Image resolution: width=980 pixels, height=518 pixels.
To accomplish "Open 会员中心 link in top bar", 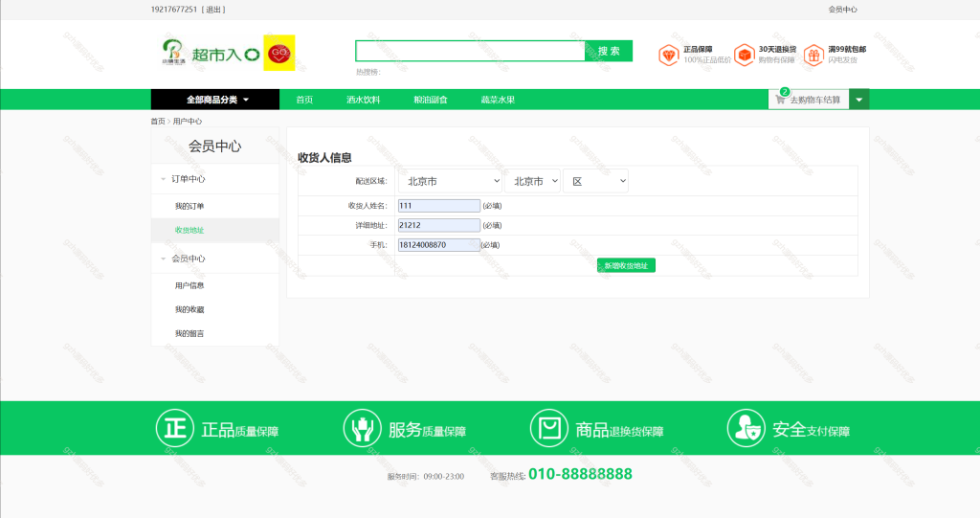I will 842,10.
